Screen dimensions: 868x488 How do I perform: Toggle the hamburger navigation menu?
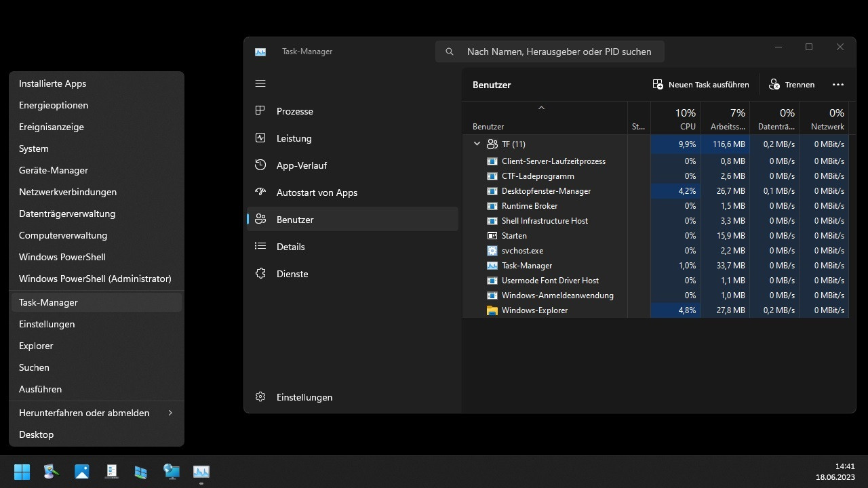coord(260,83)
